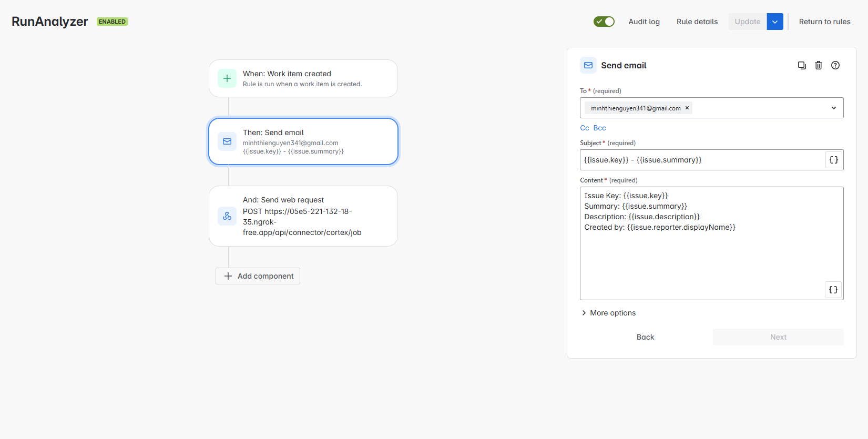Click the envelope icon in panel header
The height and width of the screenshot is (439, 868).
pyautogui.click(x=588, y=65)
